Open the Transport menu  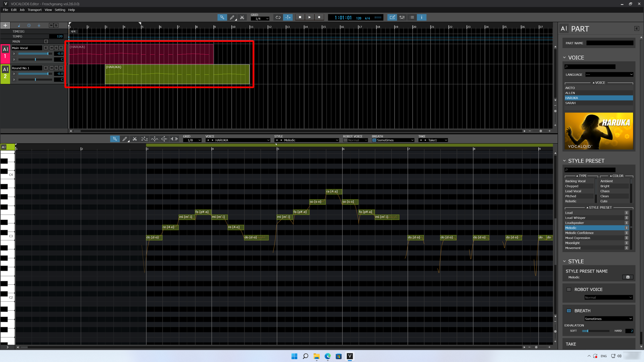35,10
